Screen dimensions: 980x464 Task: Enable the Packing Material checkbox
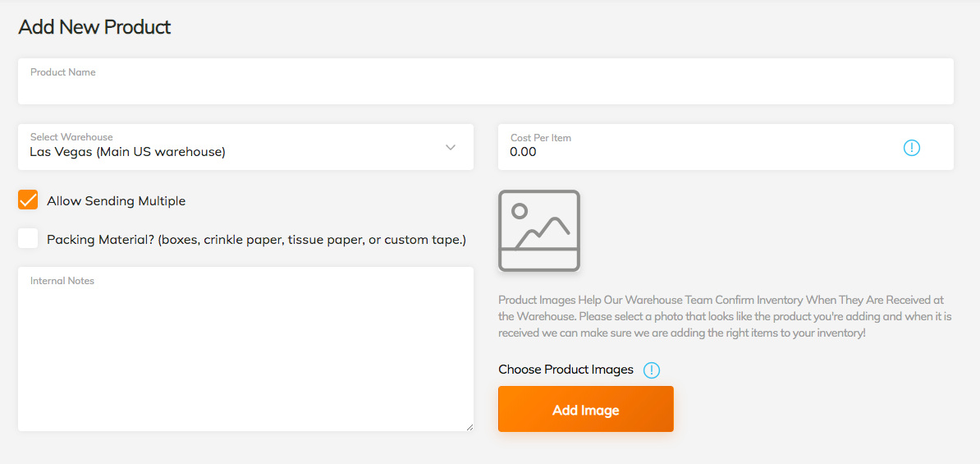pos(28,239)
